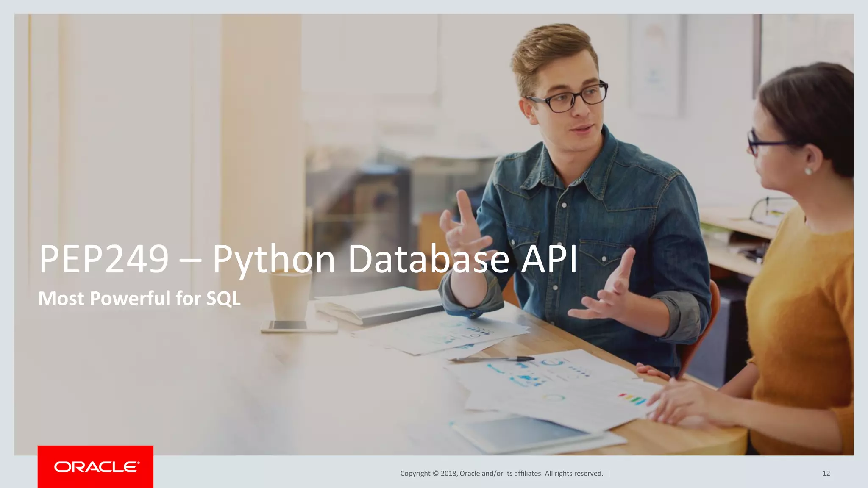Select the PEP249 Python Database API title
This screenshot has width=868, height=488.
pyautogui.click(x=308, y=259)
